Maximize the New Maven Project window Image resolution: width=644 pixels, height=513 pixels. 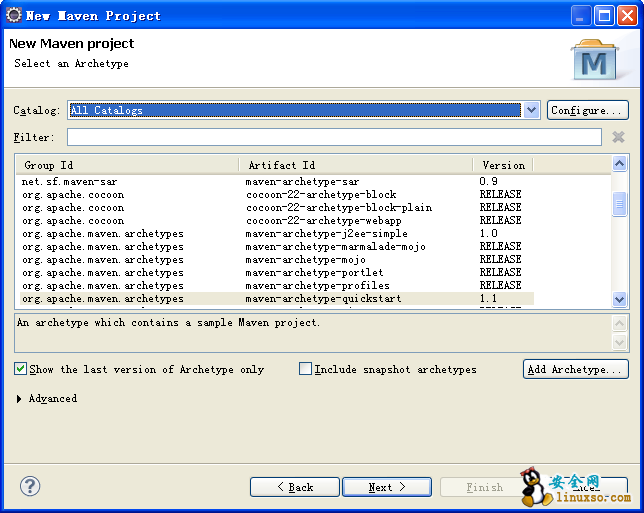pyautogui.click(x=605, y=15)
